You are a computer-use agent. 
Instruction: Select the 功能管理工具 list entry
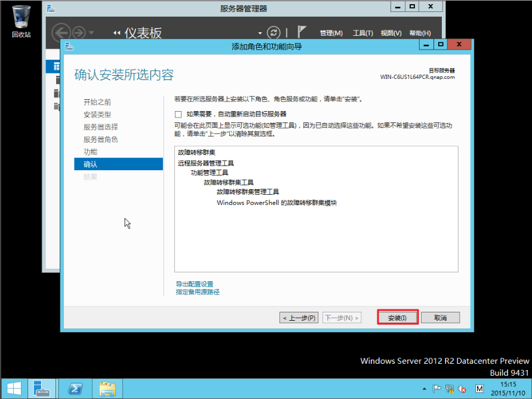click(x=210, y=173)
